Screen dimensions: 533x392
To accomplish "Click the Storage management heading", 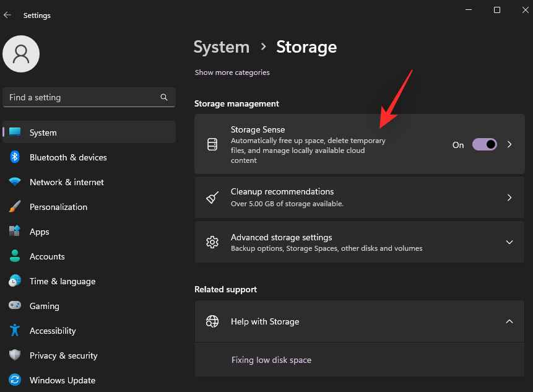I will click(x=236, y=103).
